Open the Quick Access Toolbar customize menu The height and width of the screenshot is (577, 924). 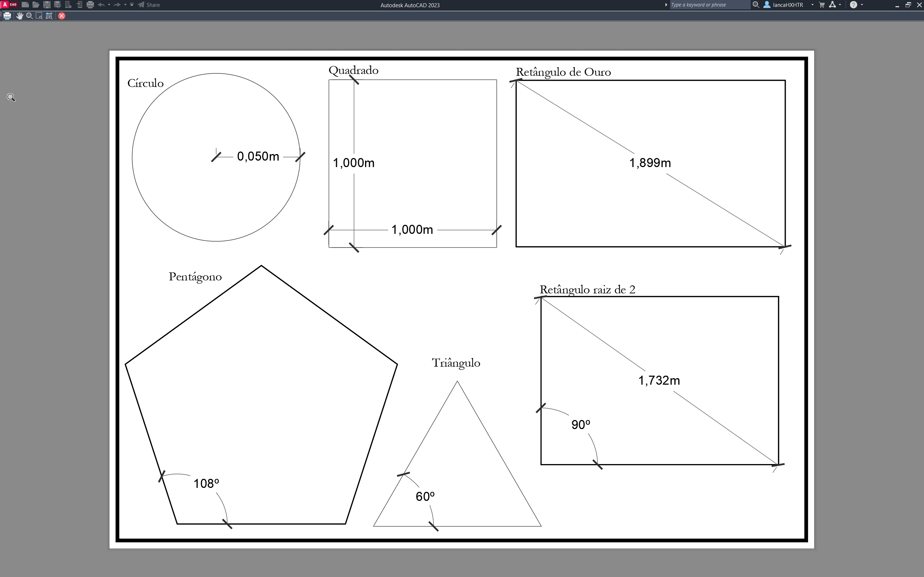point(132,5)
